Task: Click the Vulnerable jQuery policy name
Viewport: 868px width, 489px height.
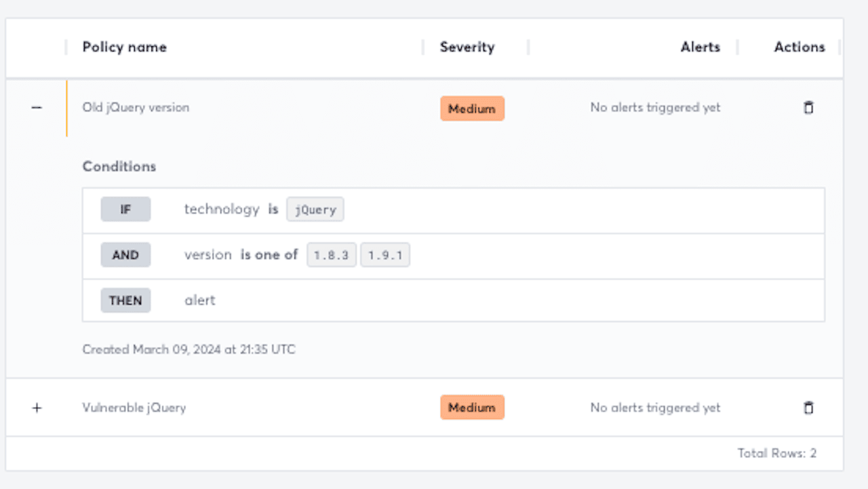Action: (134, 407)
